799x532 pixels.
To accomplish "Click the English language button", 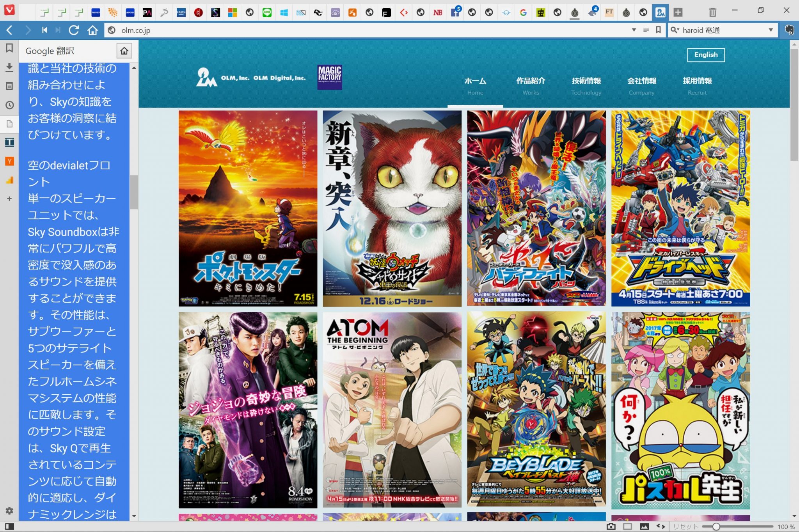I will pos(706,55).
